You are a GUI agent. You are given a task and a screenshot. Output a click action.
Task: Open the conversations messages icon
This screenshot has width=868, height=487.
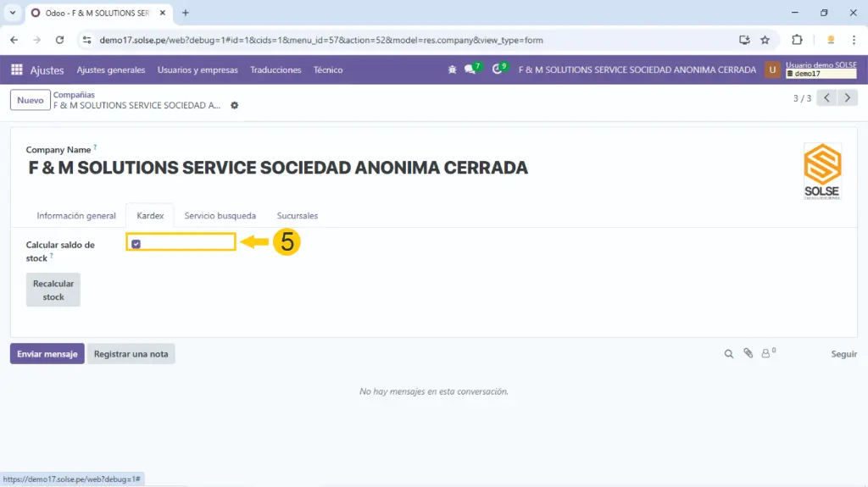pyautogui.click(x=470, y=70)
